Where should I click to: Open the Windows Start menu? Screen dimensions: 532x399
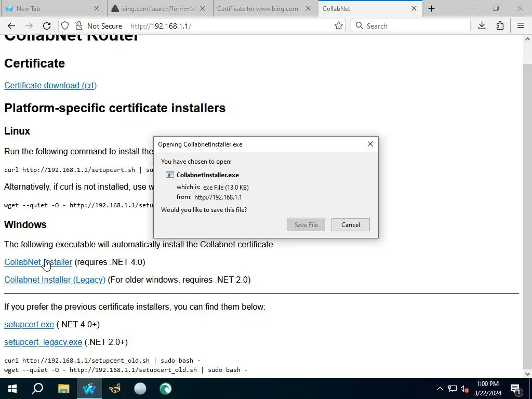(x=12, y=389)
